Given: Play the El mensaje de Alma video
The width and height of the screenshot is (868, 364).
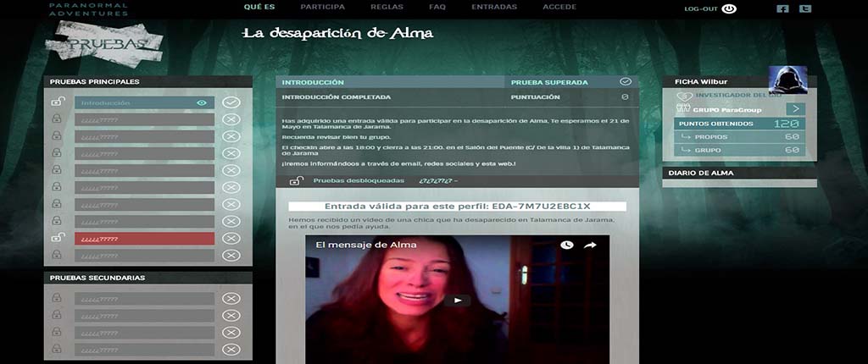Looking at the screenshot, I should 457,301.
